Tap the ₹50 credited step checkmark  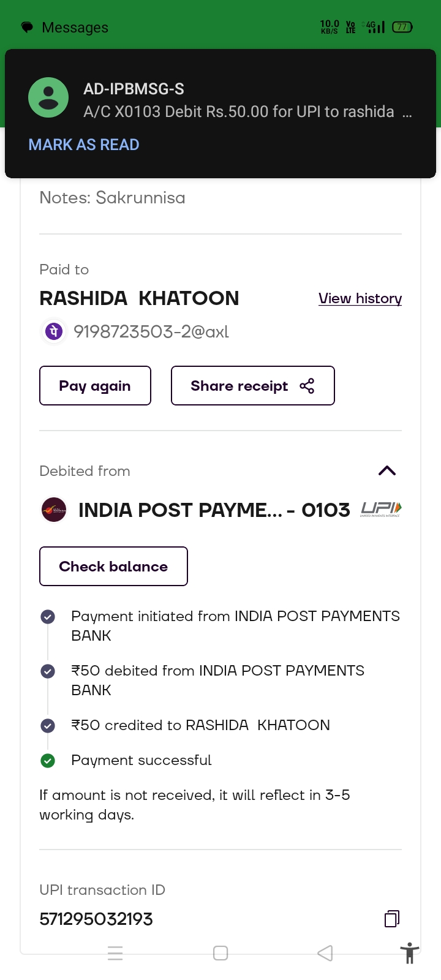coord(48,725)
